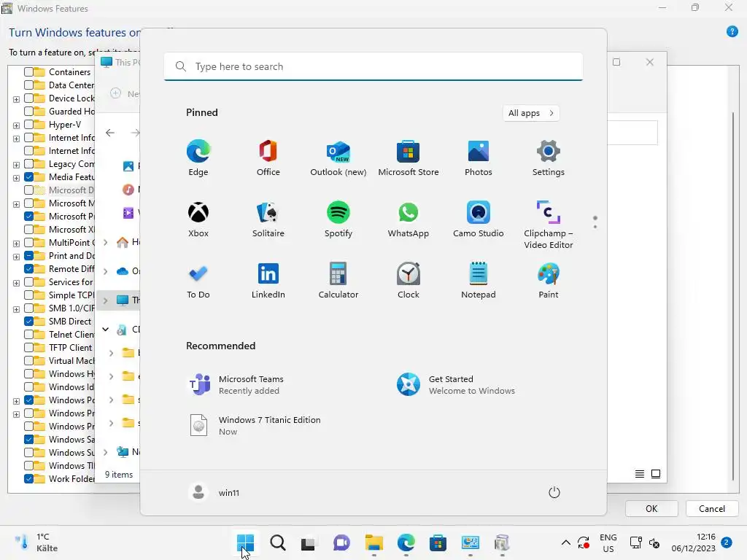Launch Spotify from Pinned
The height and width of the screenshot is (560, 747).
pyautogui.click(x=338, y=219)
